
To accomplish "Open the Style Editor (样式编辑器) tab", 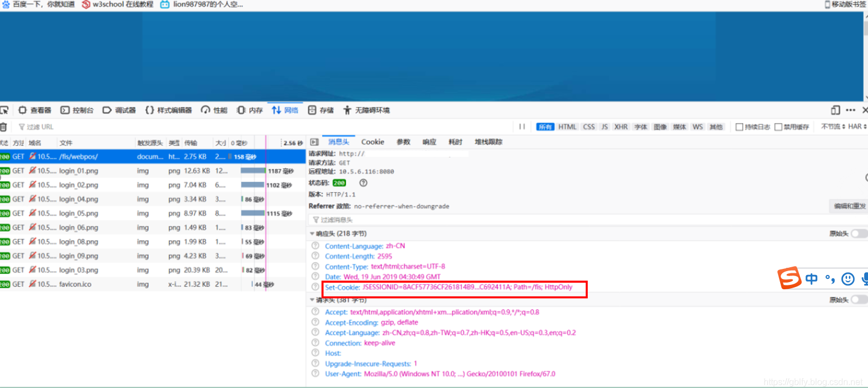I will 169,110.
